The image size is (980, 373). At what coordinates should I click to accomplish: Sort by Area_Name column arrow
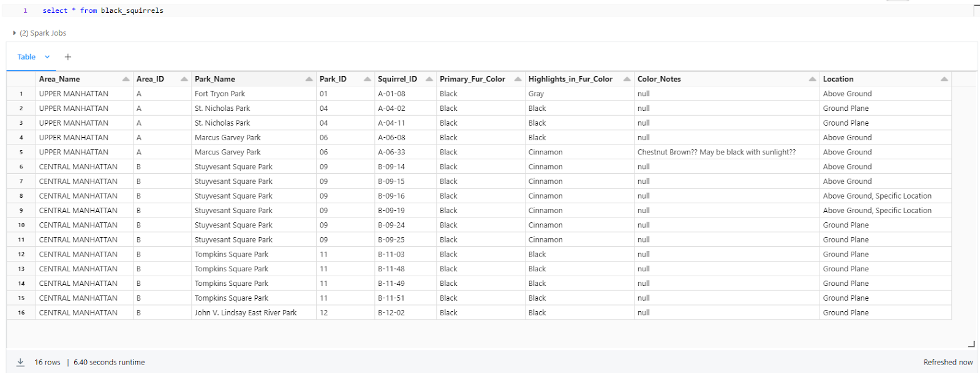pyautogui.click(x=126, y=79)
